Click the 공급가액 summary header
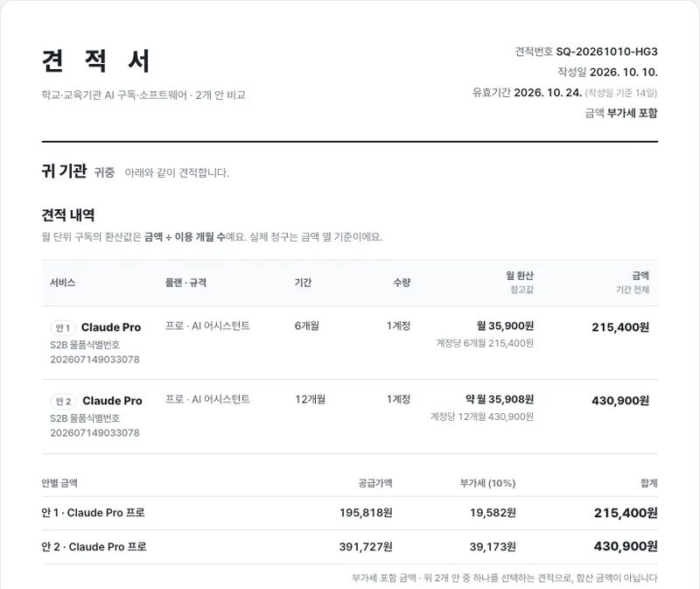700x589 pixels. pos(375,483)
